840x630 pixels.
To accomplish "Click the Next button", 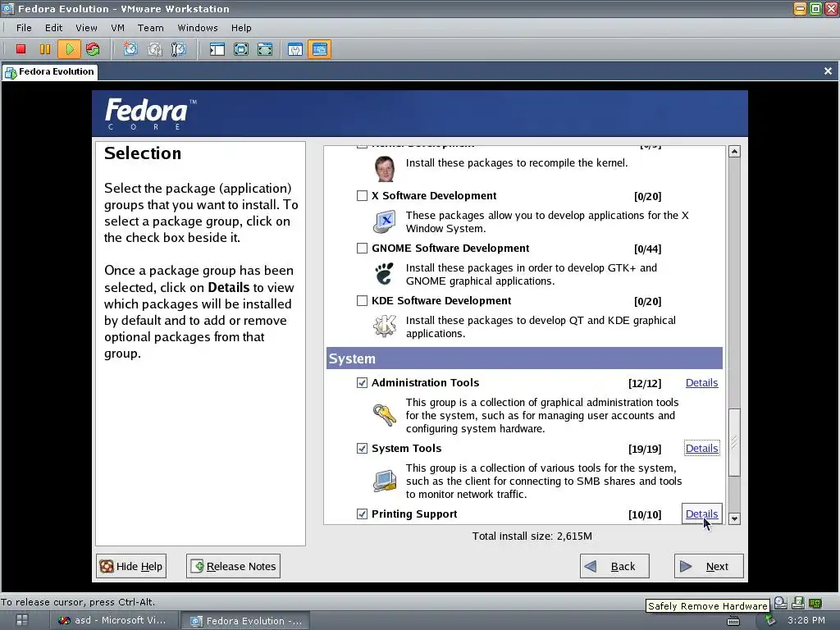I will [x=709, y=566].
